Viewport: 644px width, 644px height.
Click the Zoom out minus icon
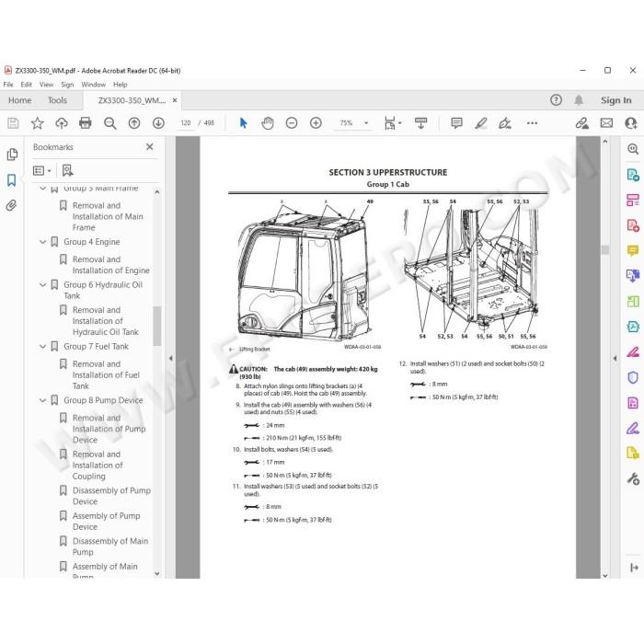point(292,122)
